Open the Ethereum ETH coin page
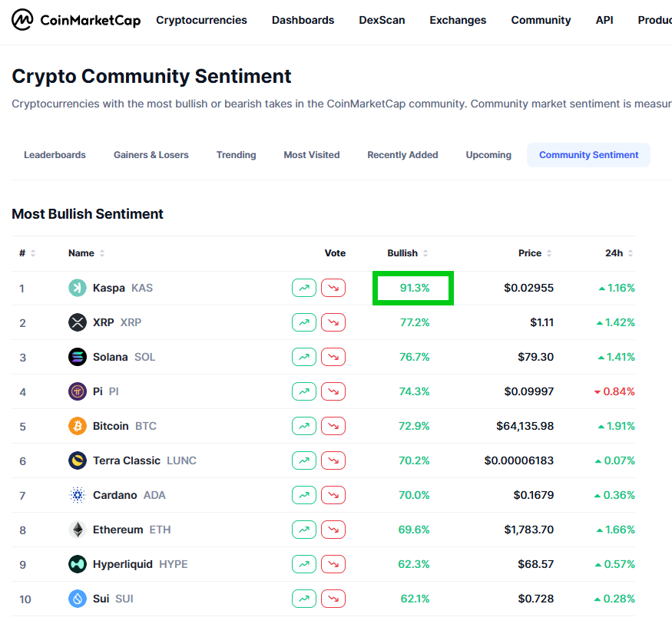Image resolution: width=672 pixels, height=637 pixels. 131,530
